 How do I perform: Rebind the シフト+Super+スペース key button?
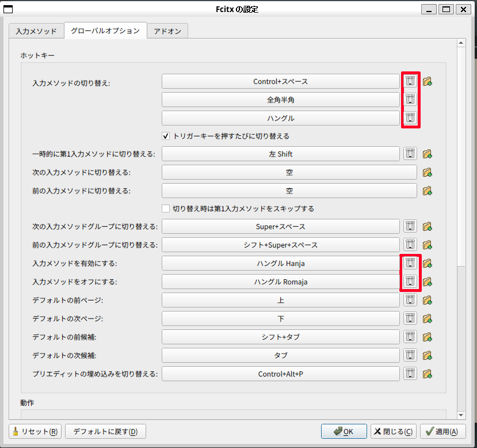[280, 245]
